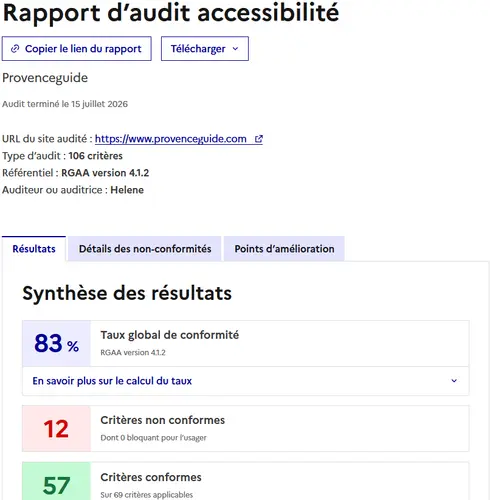Click Sur 69 critères applicables text
The width and height of the screenshot is (490, 500).
click(147, 495)
